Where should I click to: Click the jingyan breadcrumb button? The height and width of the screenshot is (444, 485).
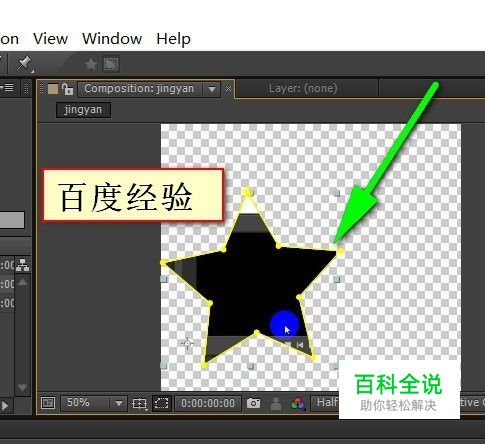click(83, 110)
